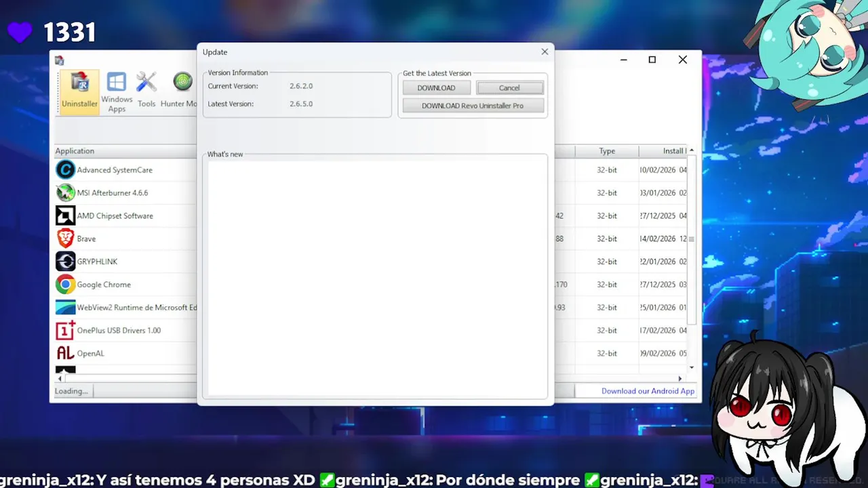Click the AMD Chipset Software icon

[65, 216]
